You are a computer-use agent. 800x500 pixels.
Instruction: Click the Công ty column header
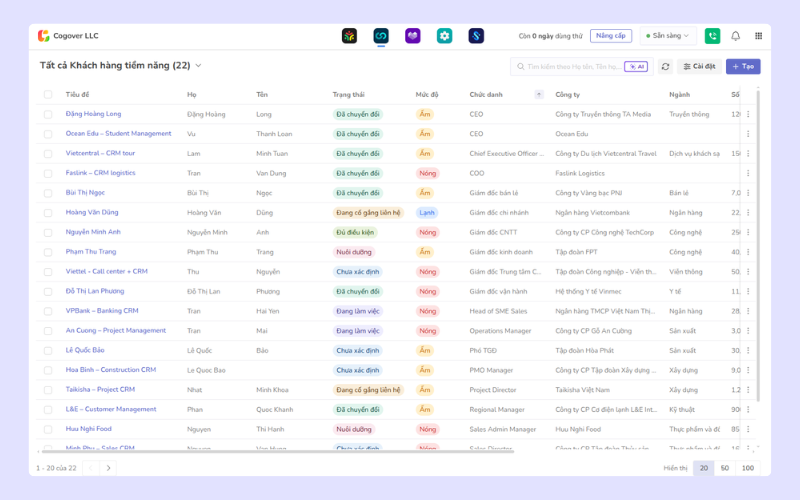point(567,94)
